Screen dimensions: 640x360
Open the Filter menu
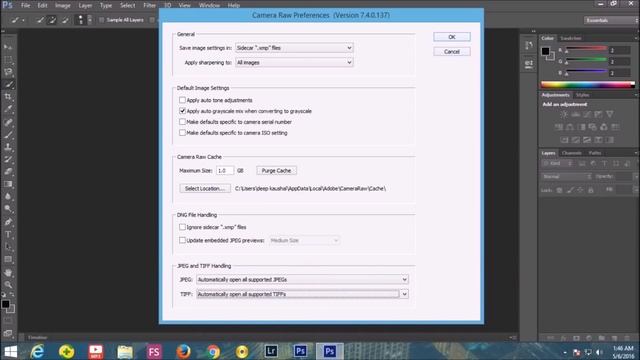[149, 5]
